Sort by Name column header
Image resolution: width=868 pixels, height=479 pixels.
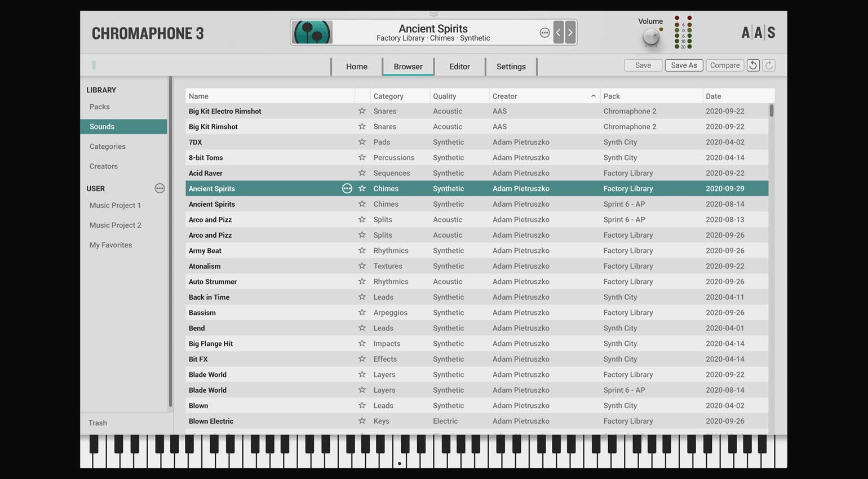[270, 96]
